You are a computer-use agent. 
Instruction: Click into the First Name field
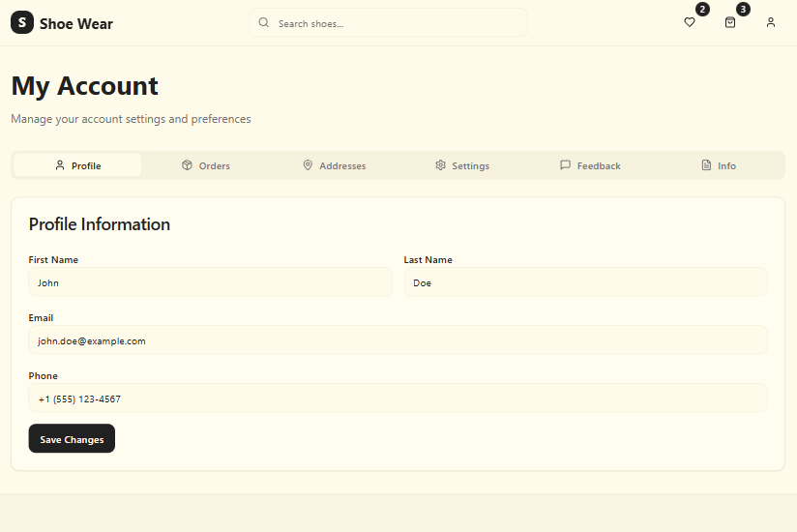210,282
